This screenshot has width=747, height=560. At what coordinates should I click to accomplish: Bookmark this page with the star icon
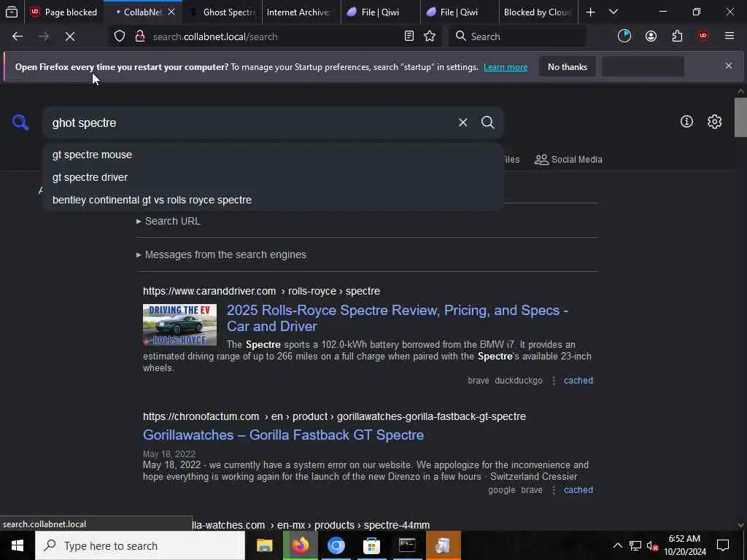click(x=430, y=36)
